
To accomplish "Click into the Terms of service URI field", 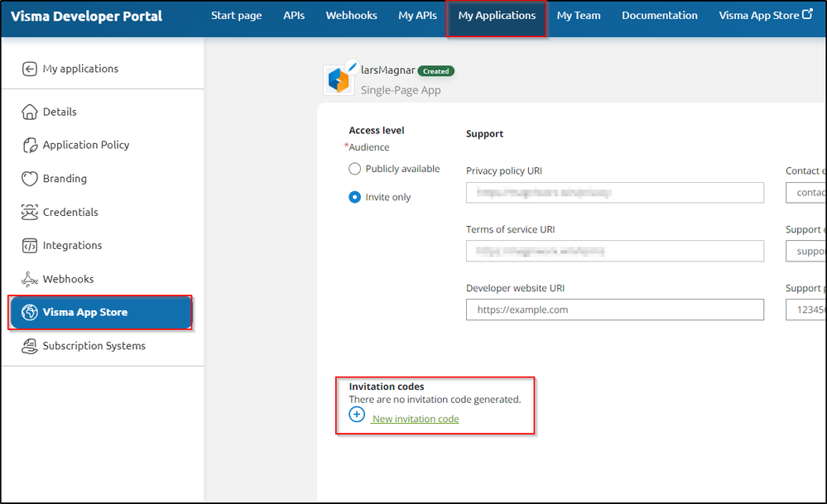I will 615,251.
